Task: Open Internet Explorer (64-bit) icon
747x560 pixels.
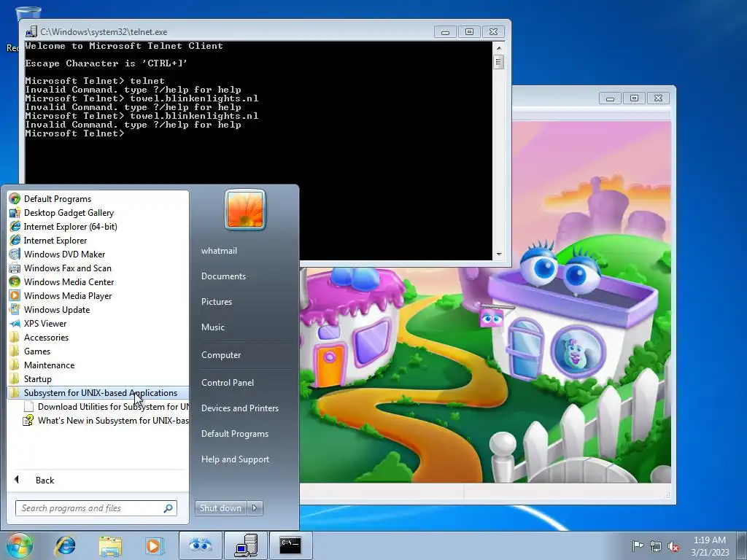Action: tap(15, 227)
